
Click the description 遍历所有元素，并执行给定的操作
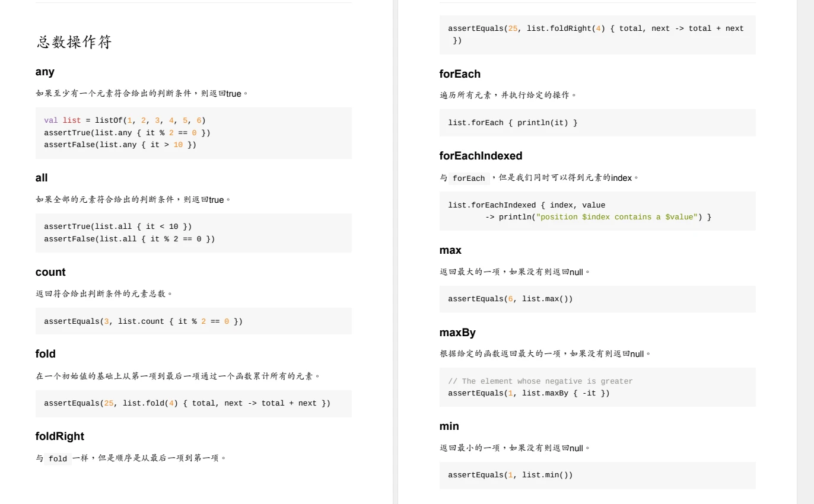click(508, 95)
